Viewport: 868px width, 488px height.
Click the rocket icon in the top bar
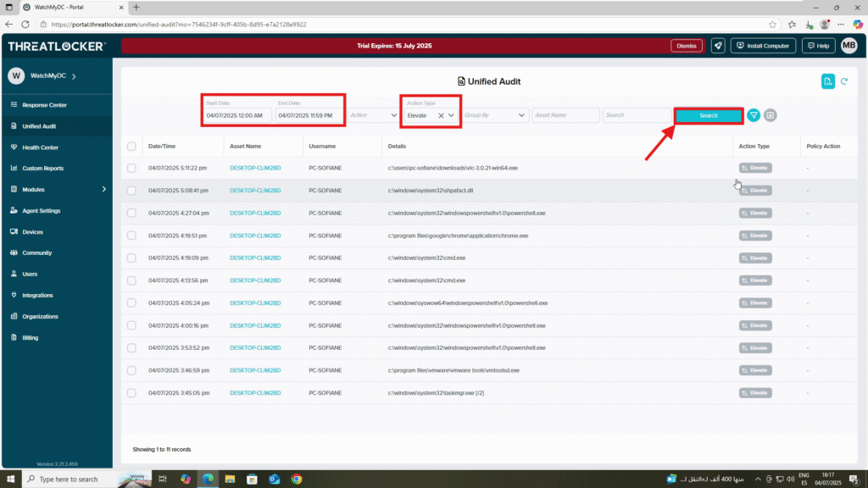click(718, 46)
